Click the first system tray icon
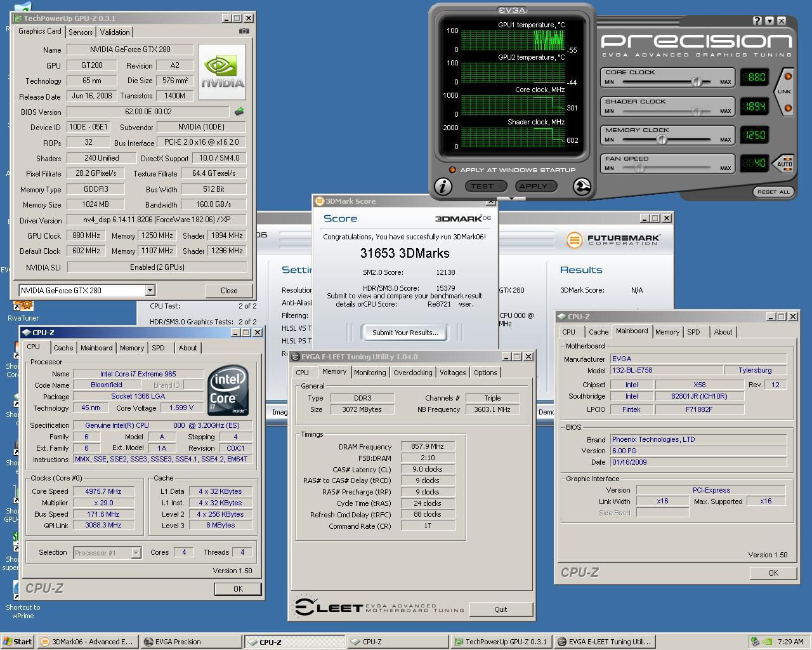This screenshot has width=812, height=650. (755, 642)
